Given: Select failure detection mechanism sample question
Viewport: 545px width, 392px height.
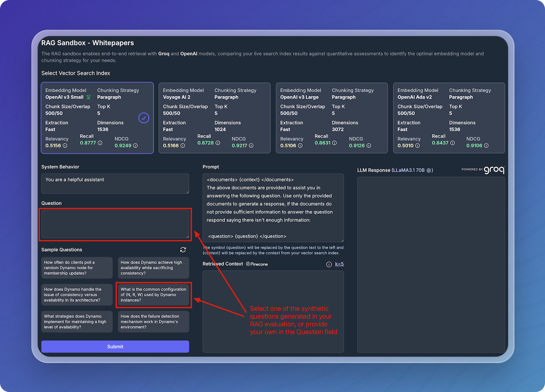Looking at the screenshot, I should click(154, 321).
